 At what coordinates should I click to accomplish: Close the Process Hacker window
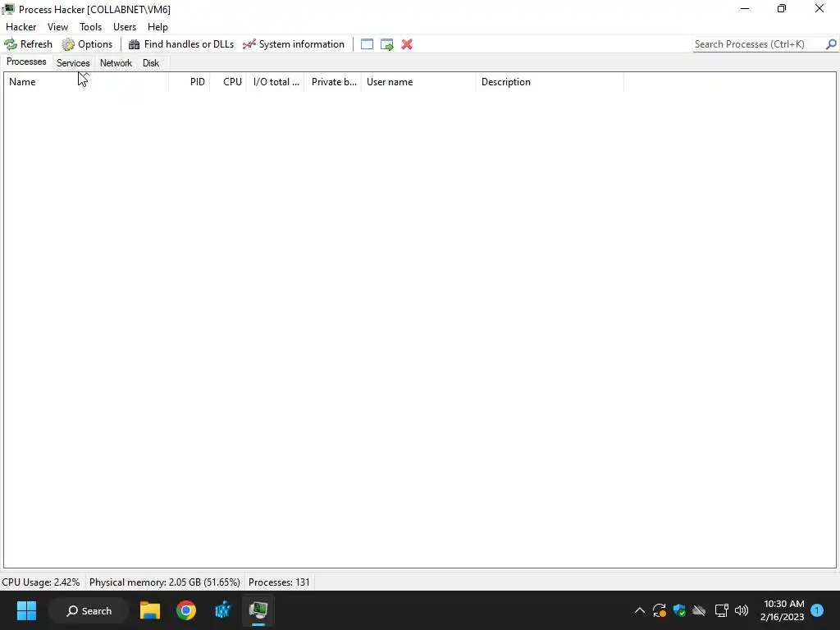[819, 8]
